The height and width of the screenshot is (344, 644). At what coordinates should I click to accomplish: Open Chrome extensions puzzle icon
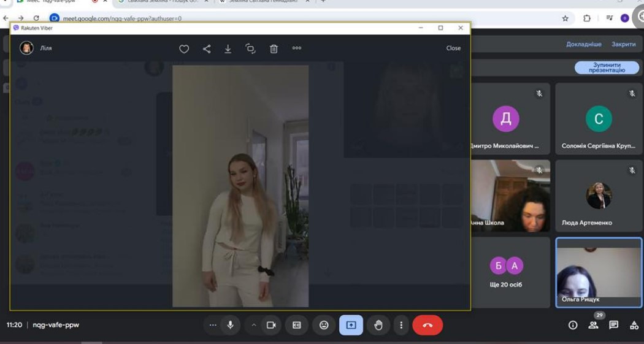(586, 18)
